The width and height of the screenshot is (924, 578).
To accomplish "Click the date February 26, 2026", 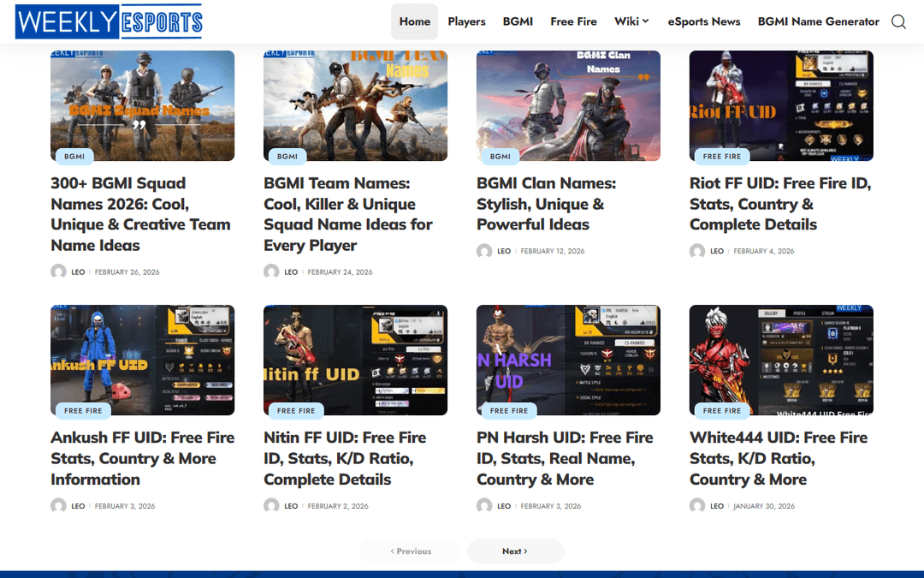I will tap(127, 272).
